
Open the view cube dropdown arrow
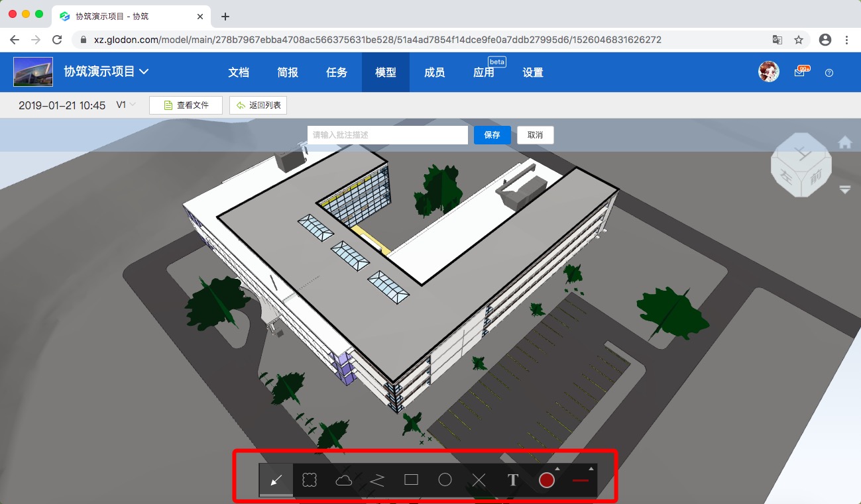point(844,189)
